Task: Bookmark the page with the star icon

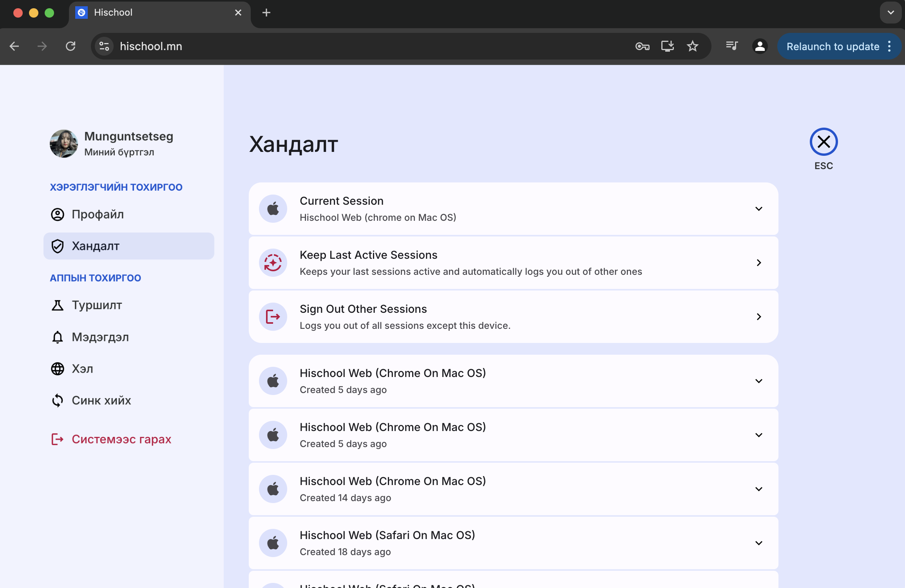Action: [693, 46]
